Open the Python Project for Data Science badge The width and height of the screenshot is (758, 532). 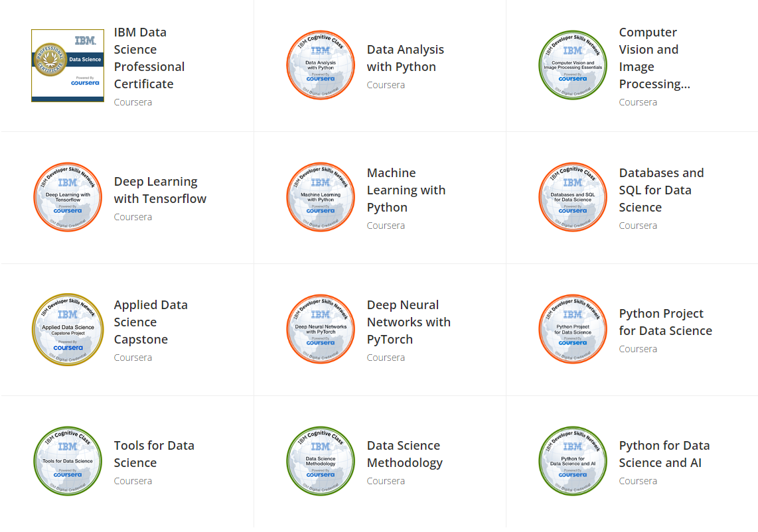tap(572, 328)
